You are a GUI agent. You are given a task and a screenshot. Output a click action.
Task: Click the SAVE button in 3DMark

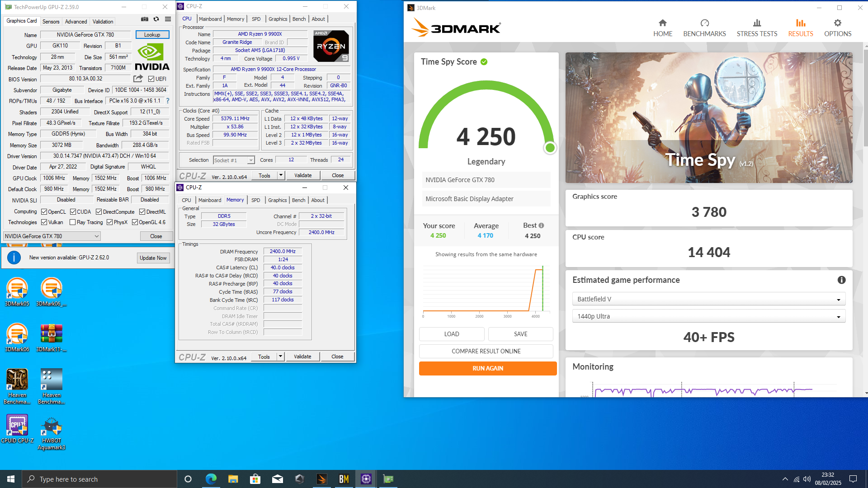520,334
